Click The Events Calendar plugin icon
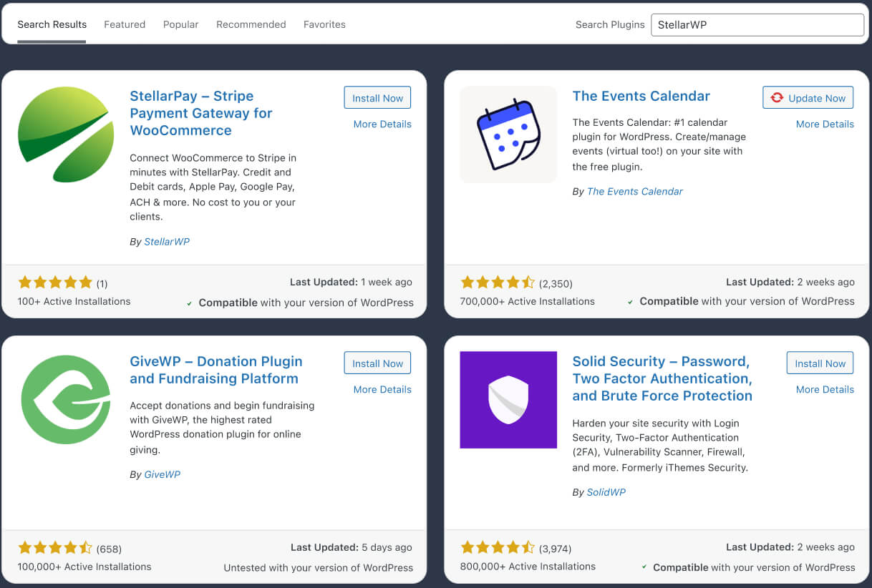This screenshot has height=588, width=872. pyautogui.click(x=508, y=134)
